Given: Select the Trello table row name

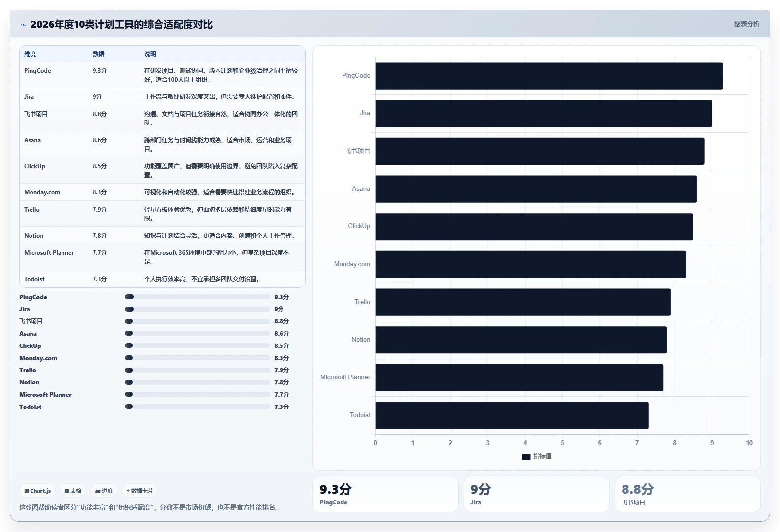Looking at the screenshot, I should coord(32,210).
